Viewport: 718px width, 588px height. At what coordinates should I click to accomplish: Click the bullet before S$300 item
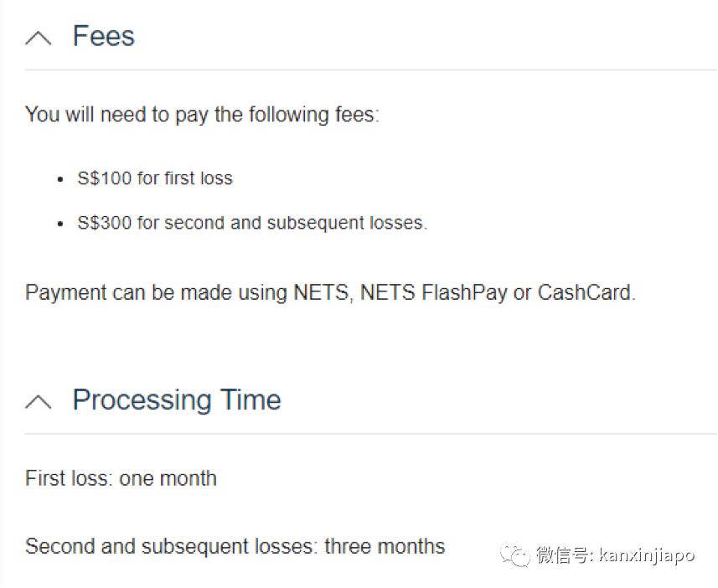point(59,224)
